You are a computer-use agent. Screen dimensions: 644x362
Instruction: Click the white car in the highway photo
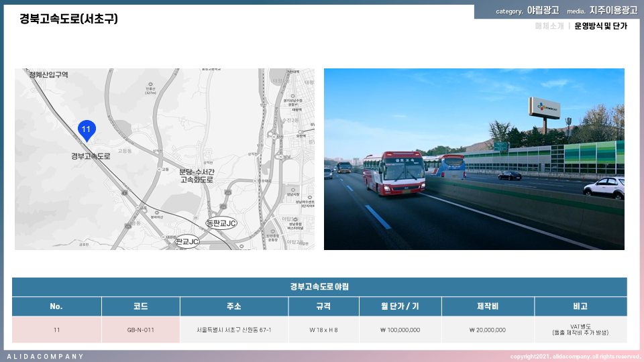[x=604, y=187]
